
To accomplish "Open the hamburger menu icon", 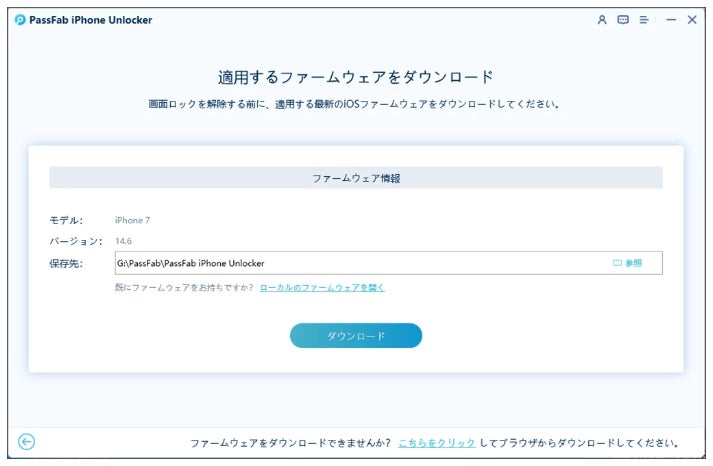I will pos(644,20).
